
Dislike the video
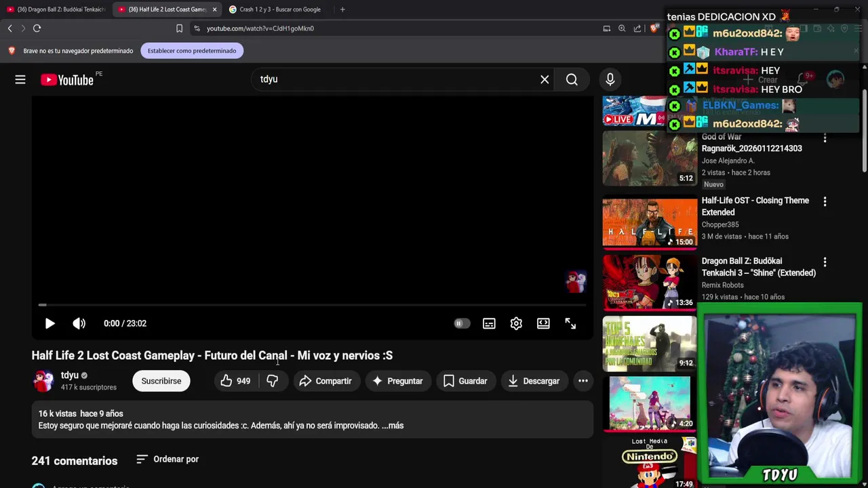[x=273, y=381]
